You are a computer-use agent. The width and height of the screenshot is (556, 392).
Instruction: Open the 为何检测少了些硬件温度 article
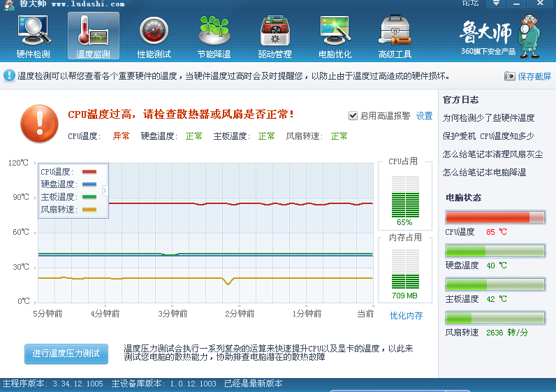(488, 118)
